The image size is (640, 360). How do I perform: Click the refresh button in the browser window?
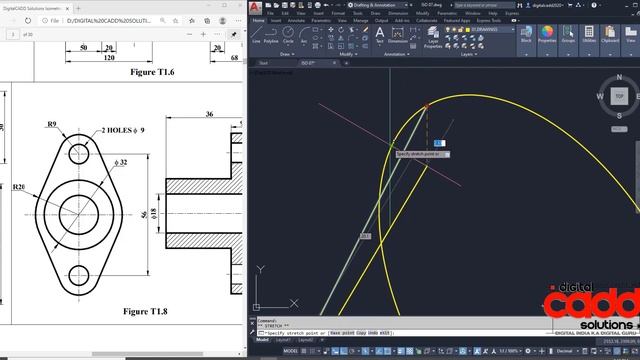[x=28, y=20]
